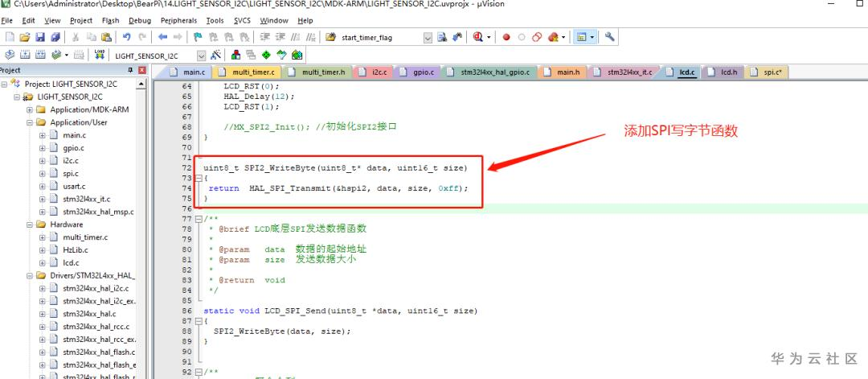Screen dimensions: 868x379
Task: Switch to the spi.c* tab
Action: pyautogui.click(x=766, y=72)
